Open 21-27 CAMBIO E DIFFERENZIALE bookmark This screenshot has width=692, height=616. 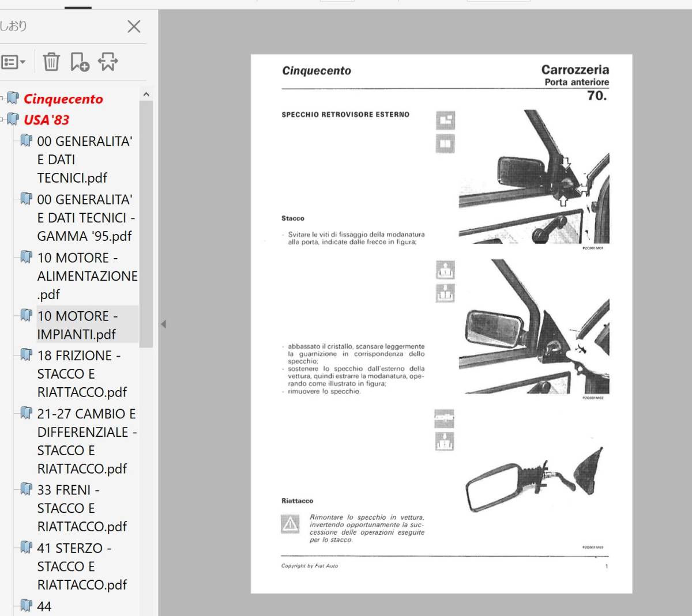coord(87,441)
